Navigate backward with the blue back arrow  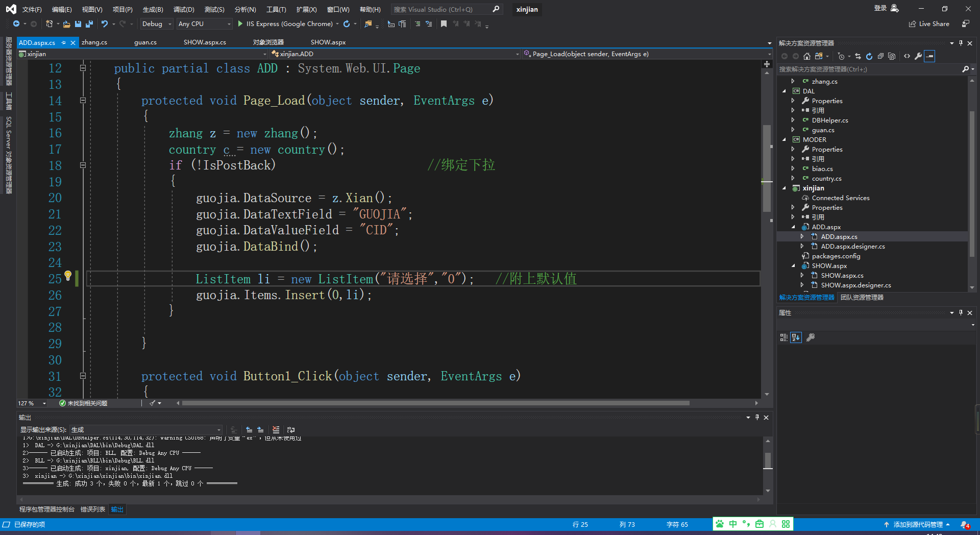tap(16, 24)
